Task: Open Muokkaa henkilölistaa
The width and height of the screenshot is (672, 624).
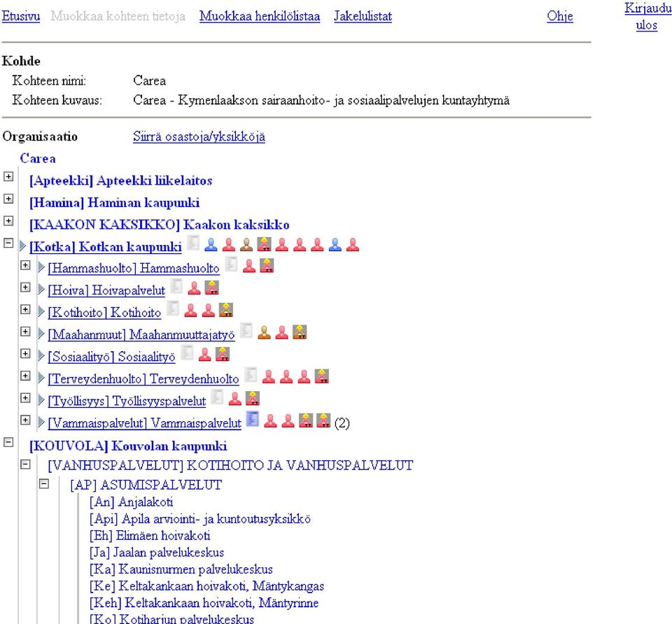Action: click(x=260, y=16)
